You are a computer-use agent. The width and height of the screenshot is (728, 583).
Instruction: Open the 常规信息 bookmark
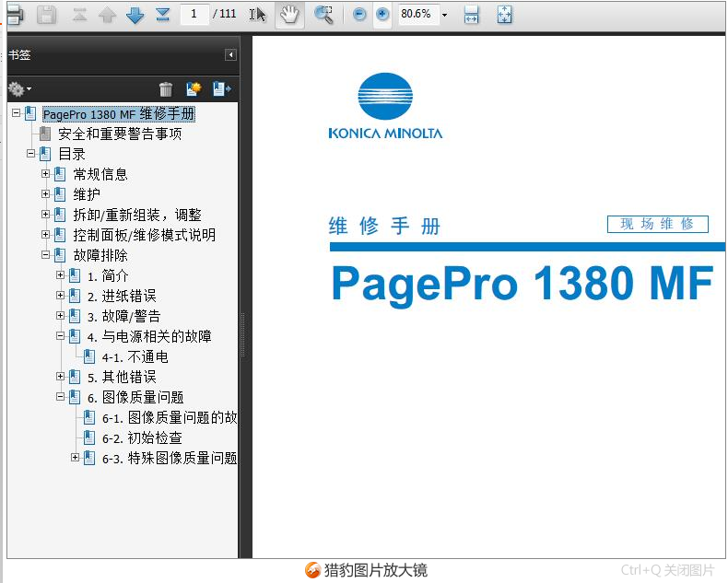(x=100, y=174)
